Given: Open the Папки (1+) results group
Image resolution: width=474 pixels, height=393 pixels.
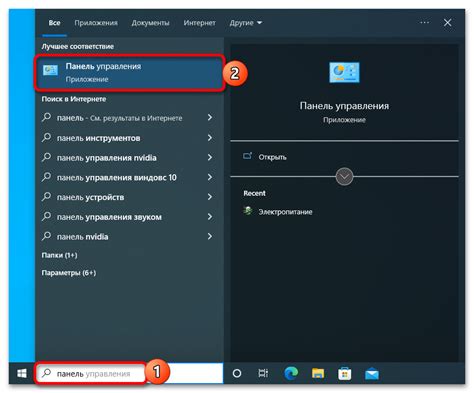Looking at the screenshot, I should click(x=59, y=255).
